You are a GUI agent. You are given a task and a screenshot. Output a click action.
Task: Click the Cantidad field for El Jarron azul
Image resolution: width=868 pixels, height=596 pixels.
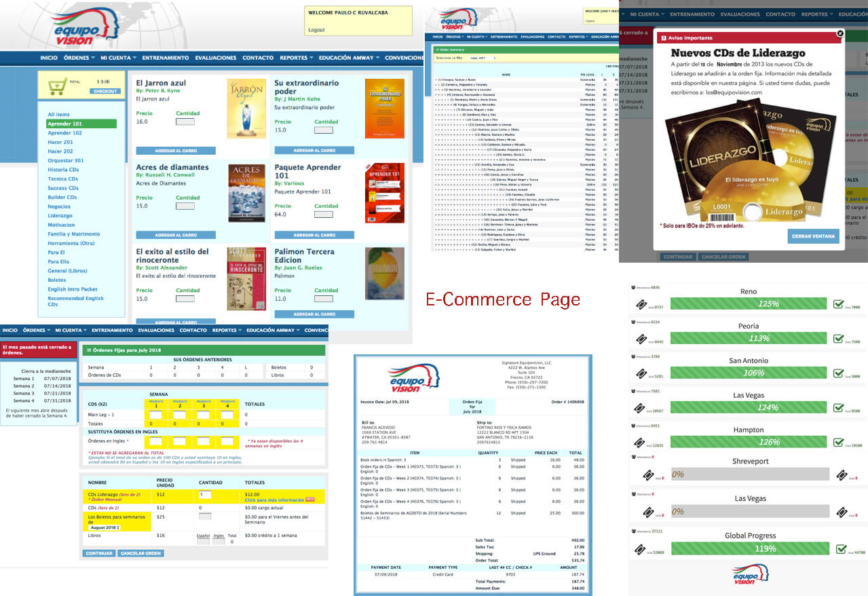(185, 122)
